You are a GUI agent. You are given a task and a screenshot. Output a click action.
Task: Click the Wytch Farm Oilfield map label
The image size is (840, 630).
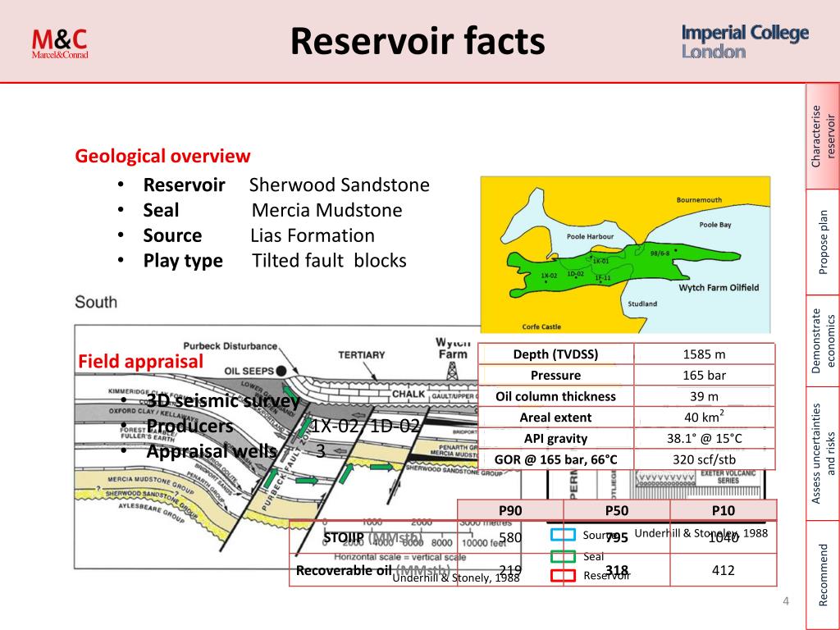(719, 288)
